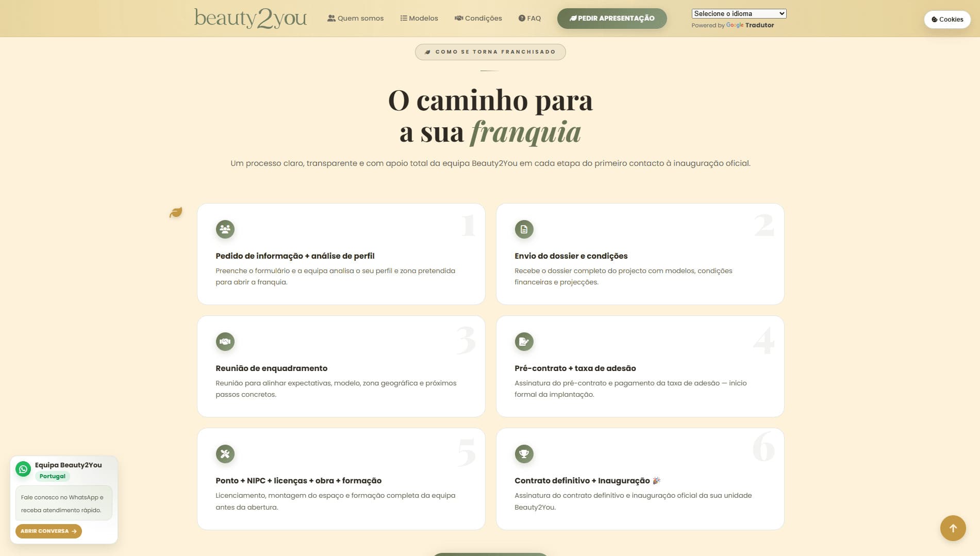This screenshot has height=556, width=980.
Task: Click the handshake icon in Reunião card
Action: [x=225, y=342]
